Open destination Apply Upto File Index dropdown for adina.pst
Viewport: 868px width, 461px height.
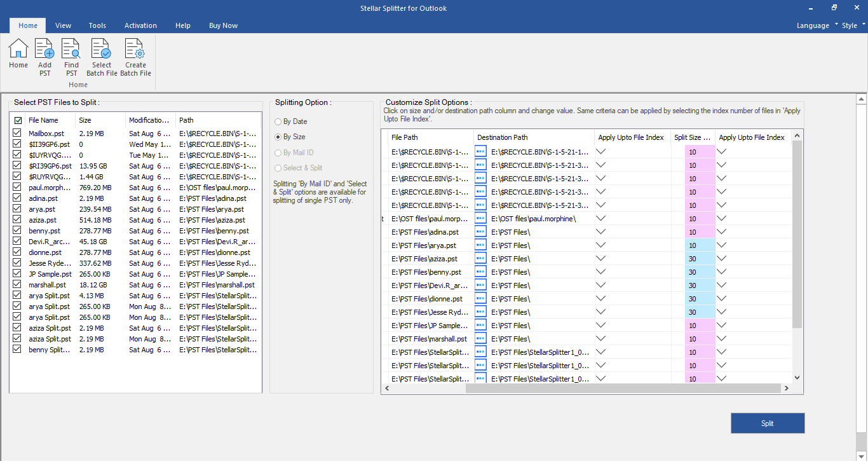click(600, 231)
